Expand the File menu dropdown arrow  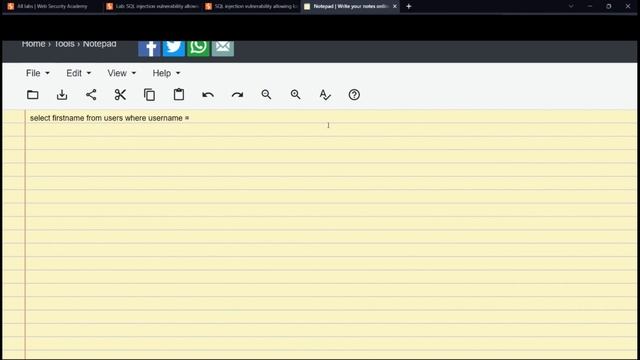(x=47, y=73)
